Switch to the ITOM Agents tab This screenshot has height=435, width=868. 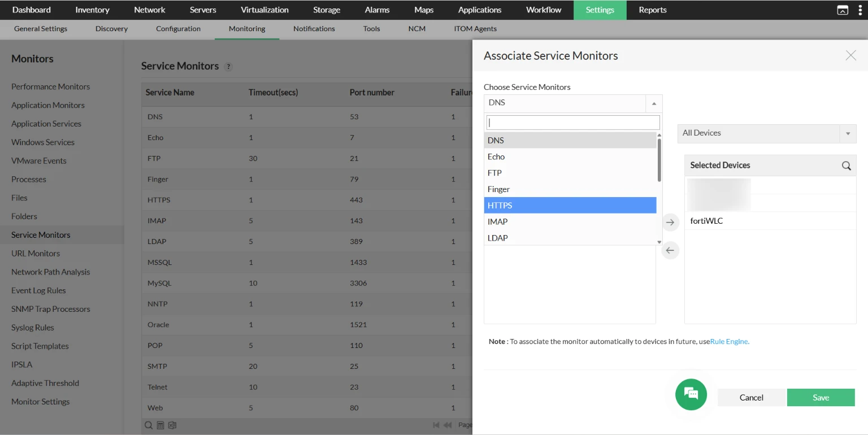475,29
